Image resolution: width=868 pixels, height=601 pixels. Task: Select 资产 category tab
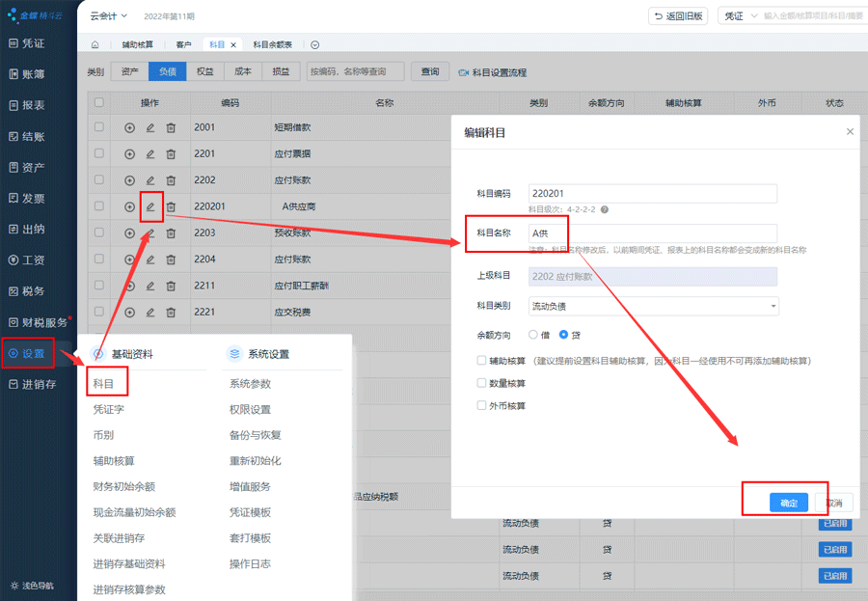tap(129, 71)
